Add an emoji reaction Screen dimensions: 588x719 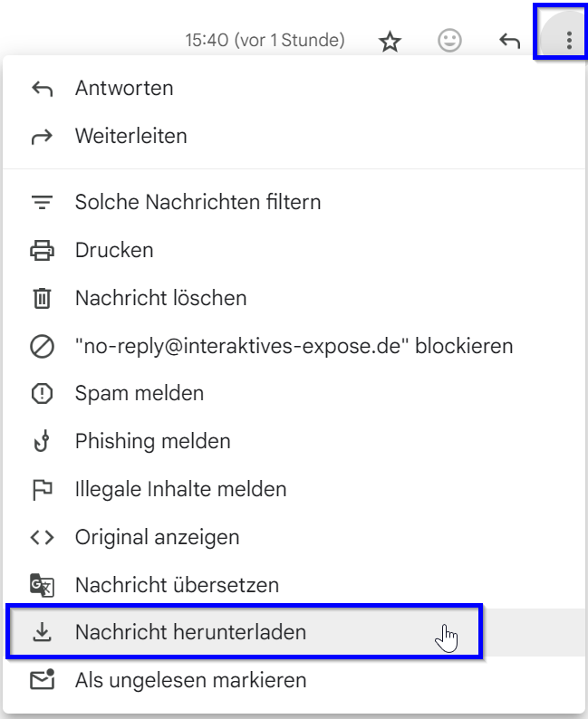(x=449, y=41)
